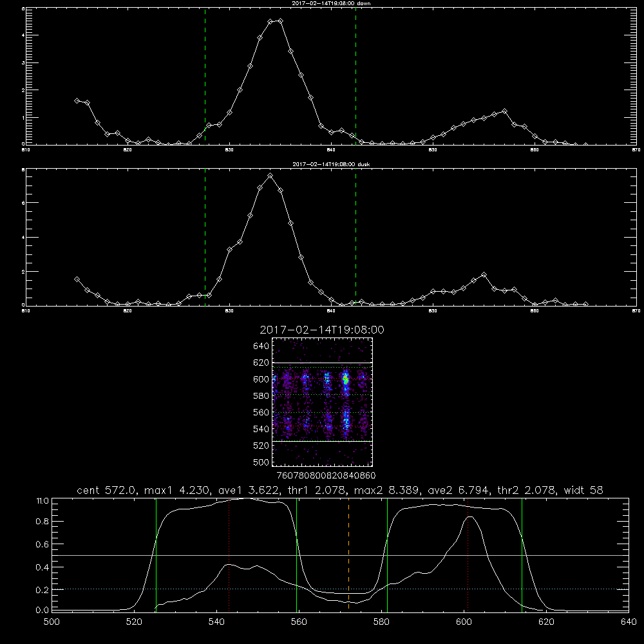The width and height of the screenshot is (644, 644).
Task: Click the peak diamond marker of the dusk curve
Action: pos(270,176)
